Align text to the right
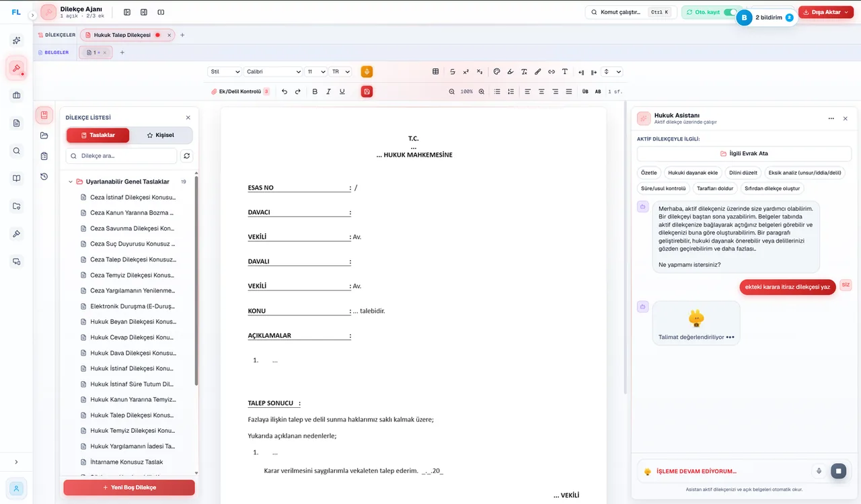 [x=555, y=91]
